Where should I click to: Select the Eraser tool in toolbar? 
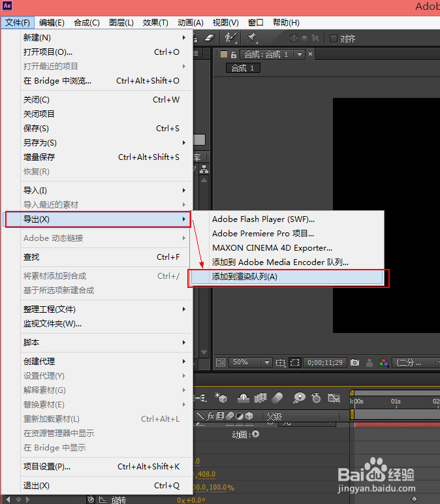click(210, 38)
